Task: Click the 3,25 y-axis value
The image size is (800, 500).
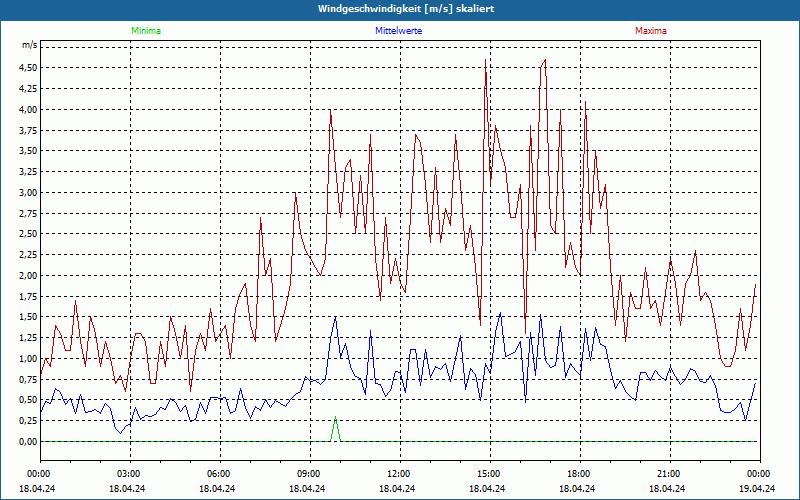Action: (x=28, y=172)
